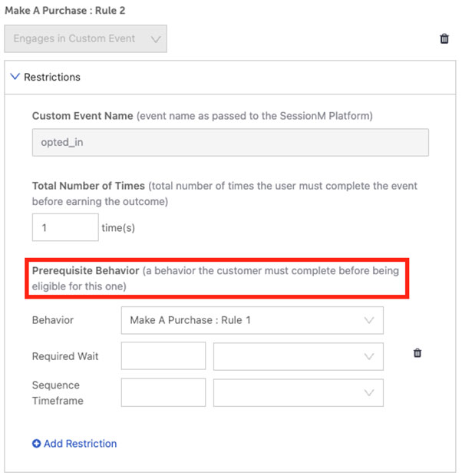Click the Prerequisite Behavior heading text

tap(86, 271)
